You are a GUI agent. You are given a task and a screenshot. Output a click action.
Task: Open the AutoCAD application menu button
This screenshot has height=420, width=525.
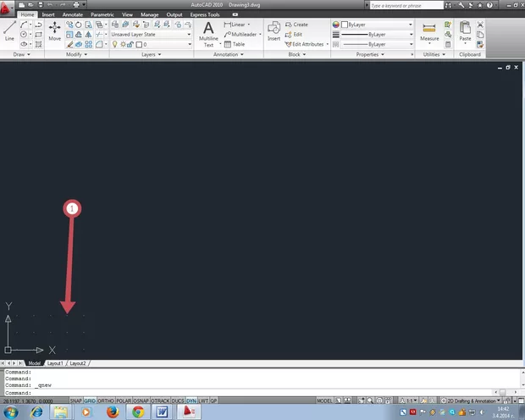(x=6, y=8)
